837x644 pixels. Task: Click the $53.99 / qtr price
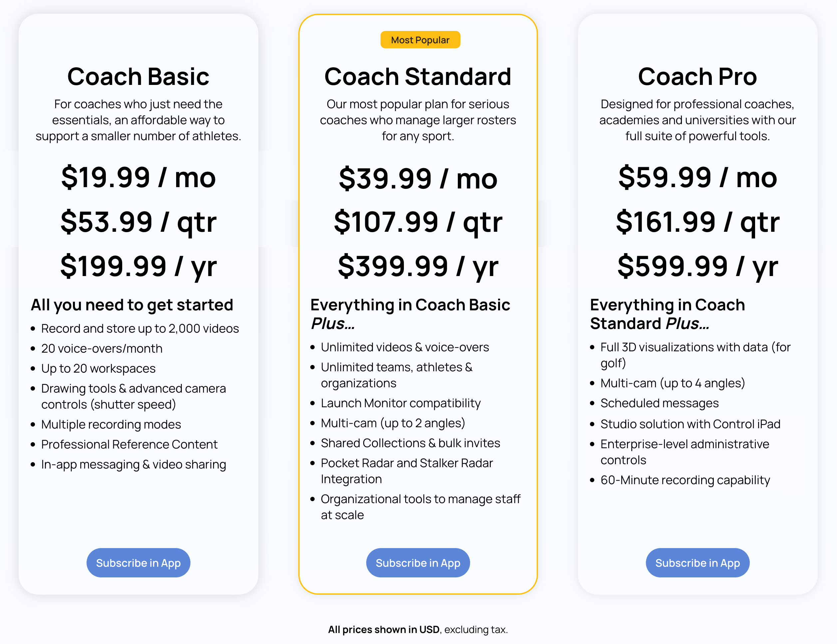click(139, 222)
